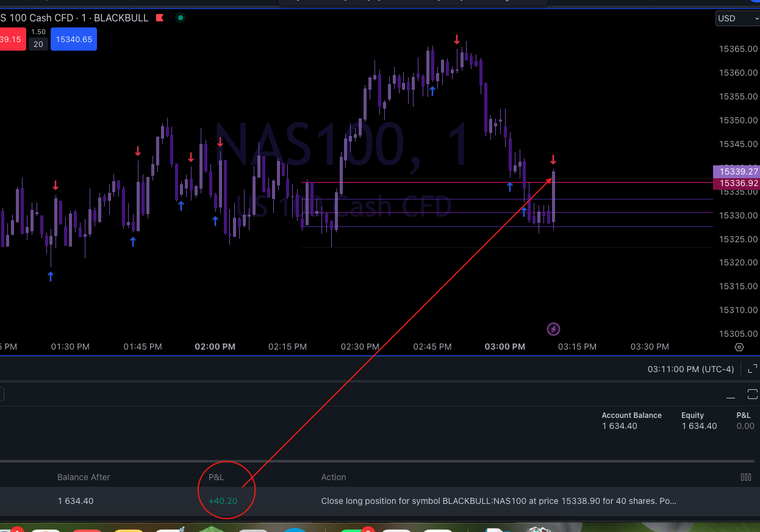This screenshot has height=532, width=760.
Task: Click the green +40.20 P&L cell
Action: tap(223, 501)
